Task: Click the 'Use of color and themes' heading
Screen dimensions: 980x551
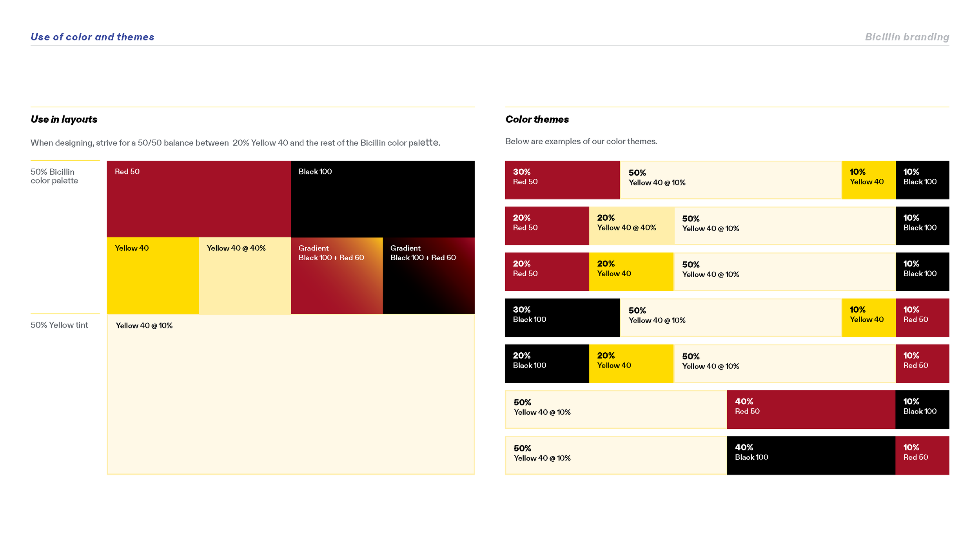Action: [x=93, y=37]
